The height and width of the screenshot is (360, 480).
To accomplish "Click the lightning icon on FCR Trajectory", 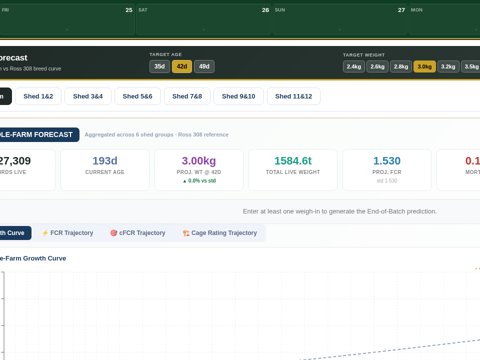I will (x=45, y=233).
